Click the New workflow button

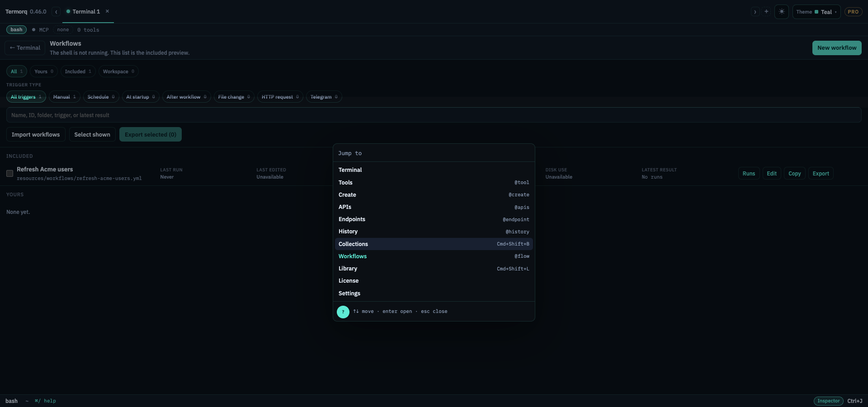pos(837,48)
